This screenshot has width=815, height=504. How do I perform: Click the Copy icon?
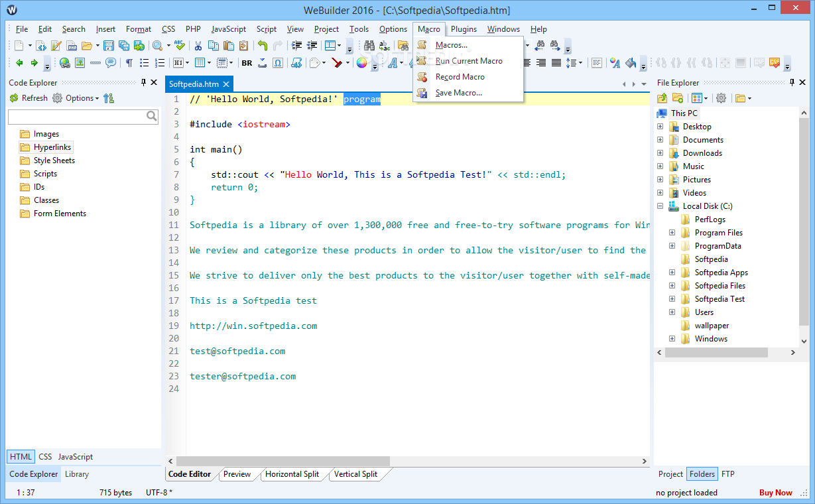coord(213,46)
